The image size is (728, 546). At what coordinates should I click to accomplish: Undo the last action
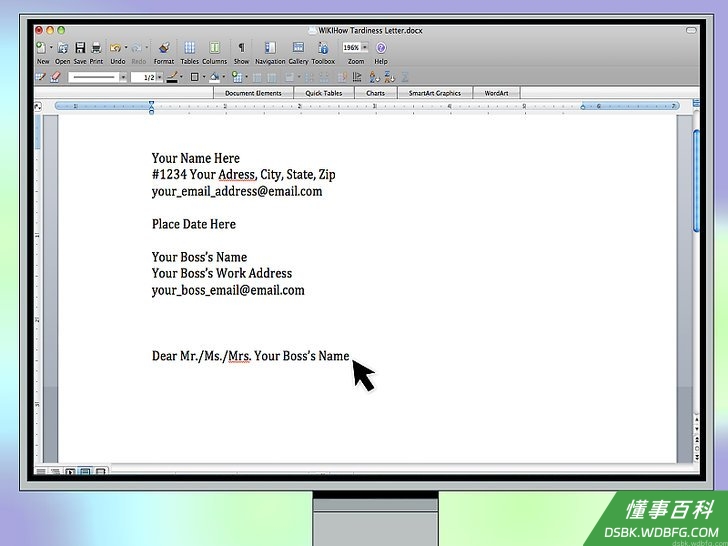[x=115, y=47]
